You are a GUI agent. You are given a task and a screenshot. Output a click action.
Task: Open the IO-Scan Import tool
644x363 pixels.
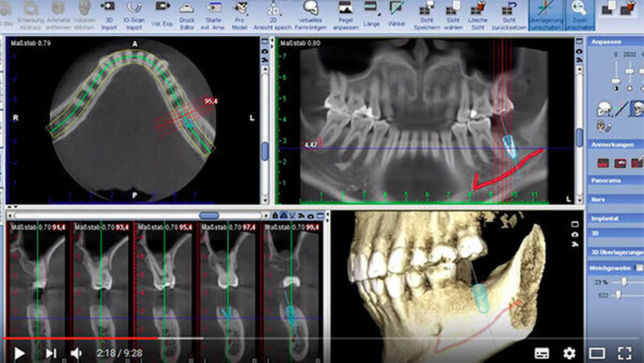[x=135, y=10]
